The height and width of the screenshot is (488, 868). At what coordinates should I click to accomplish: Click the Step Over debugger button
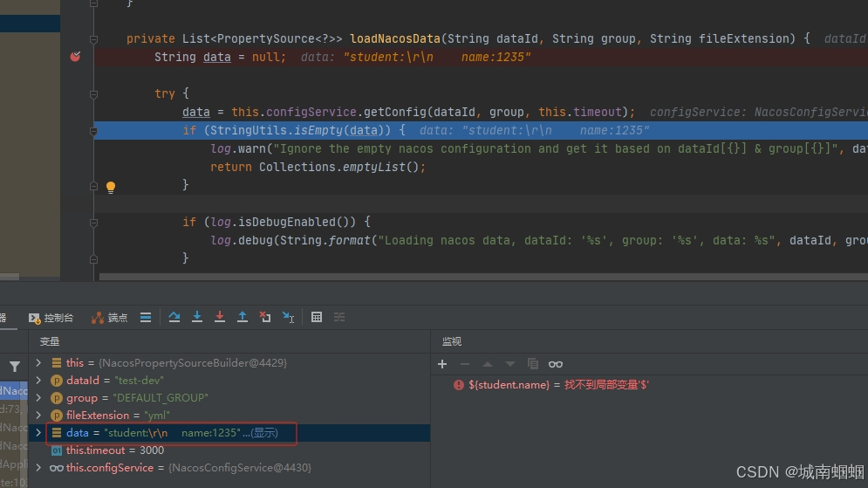174,318
